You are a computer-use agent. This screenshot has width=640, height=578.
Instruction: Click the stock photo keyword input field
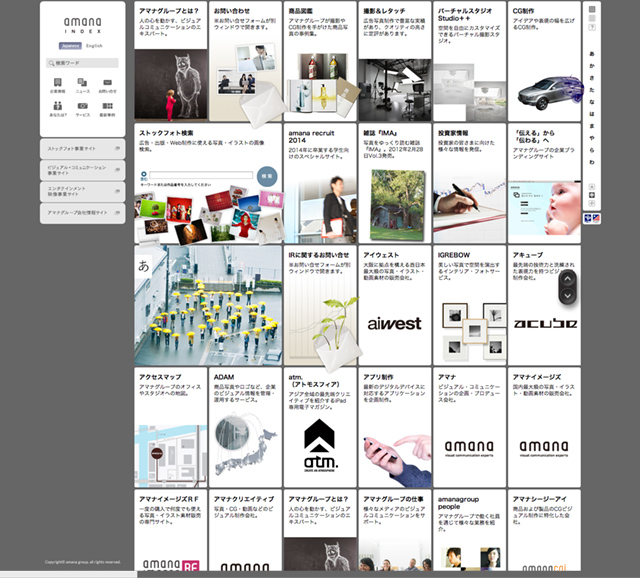click(201, 175)
